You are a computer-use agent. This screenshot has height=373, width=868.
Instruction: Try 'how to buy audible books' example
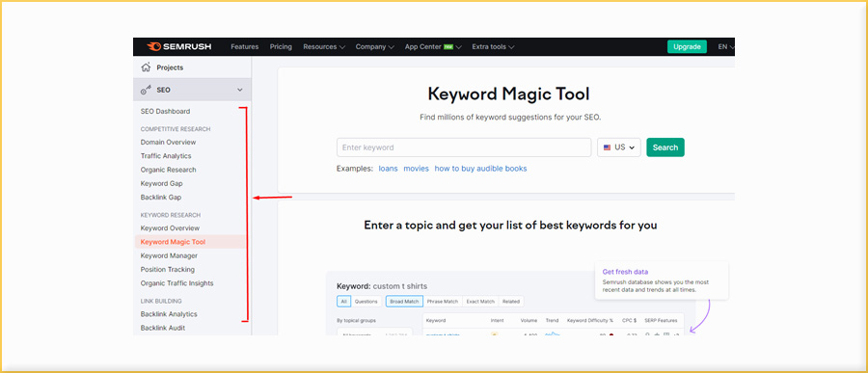[x=480, y=169]
